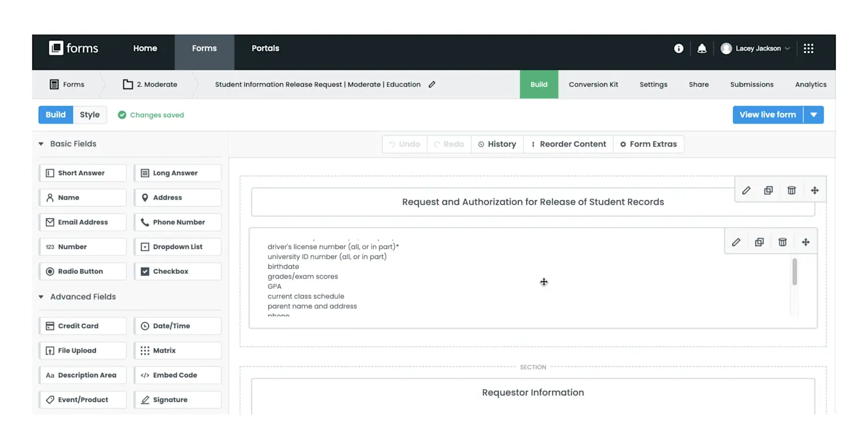Collapse the Advanced Fields section

pos(41,297)
